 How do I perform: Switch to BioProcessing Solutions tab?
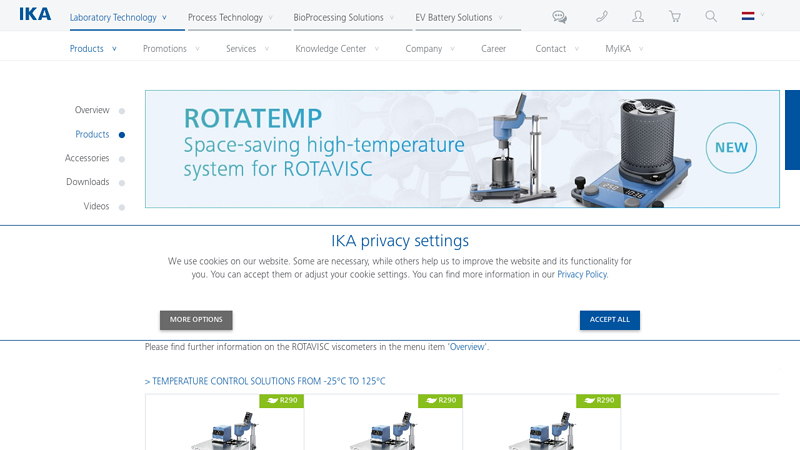(338, 17)
